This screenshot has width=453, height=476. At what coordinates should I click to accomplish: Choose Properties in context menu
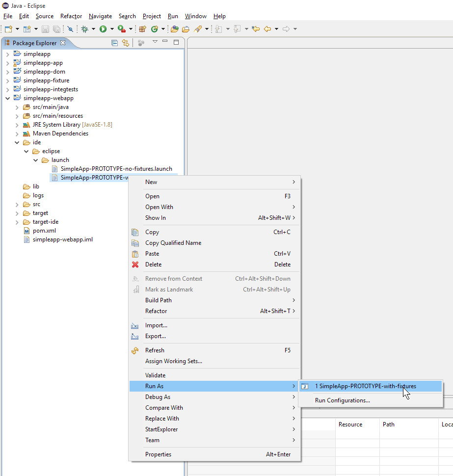click(215, 454)
